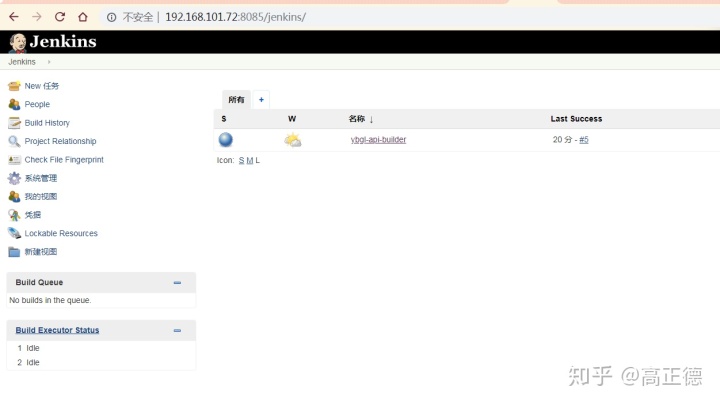Sort by the Last Success column header
This screenshot has height=405, width=720.
point(576,119)
